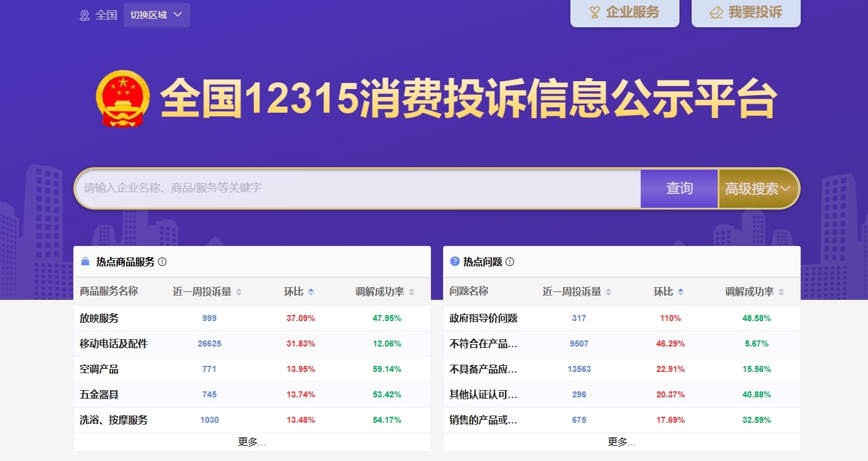Select the 移动电话及配件 row name
Viewport: 868px width, 461px height.
click(113, 343)
